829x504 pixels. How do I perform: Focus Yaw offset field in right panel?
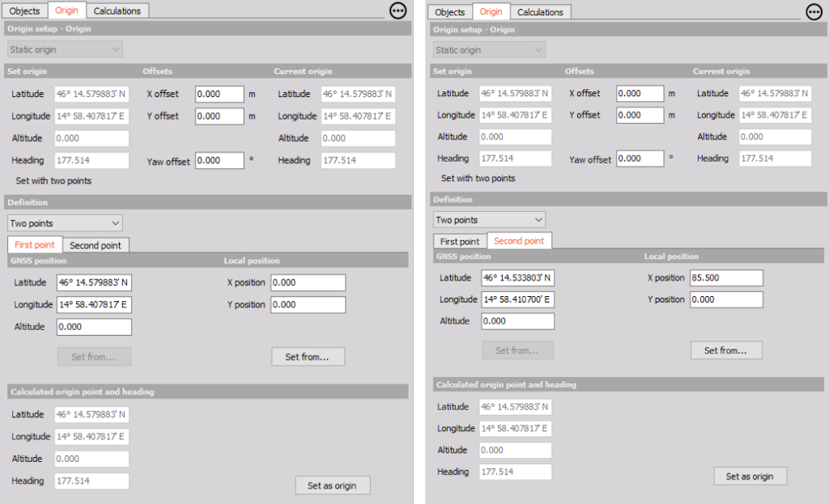[640, 159]
